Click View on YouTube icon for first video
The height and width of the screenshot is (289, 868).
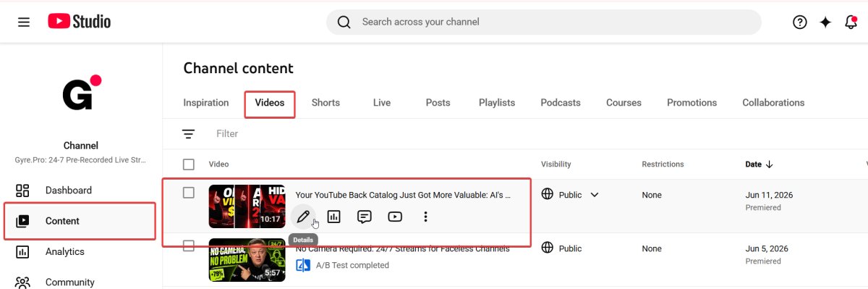pos(395,217)
